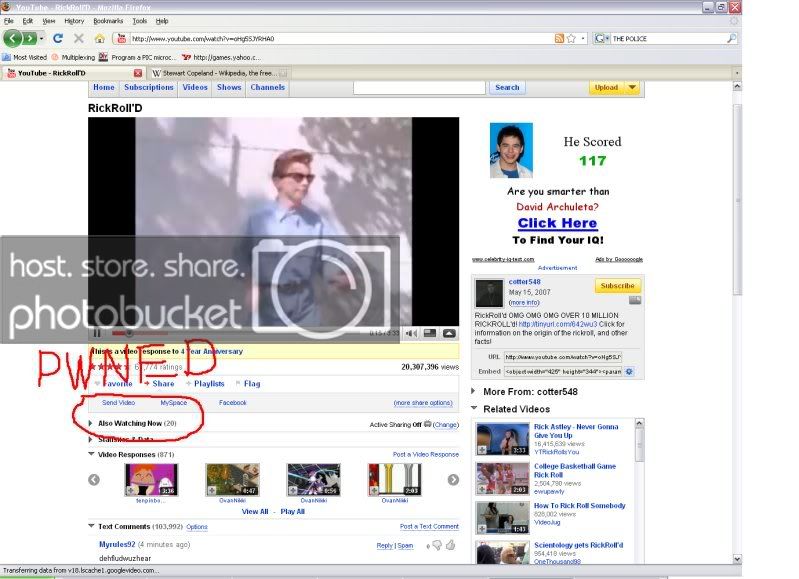The height and width of the screenshot is (579, 799).
Task: Collapse the Video Responses section
Action: (x=91, y=454)
